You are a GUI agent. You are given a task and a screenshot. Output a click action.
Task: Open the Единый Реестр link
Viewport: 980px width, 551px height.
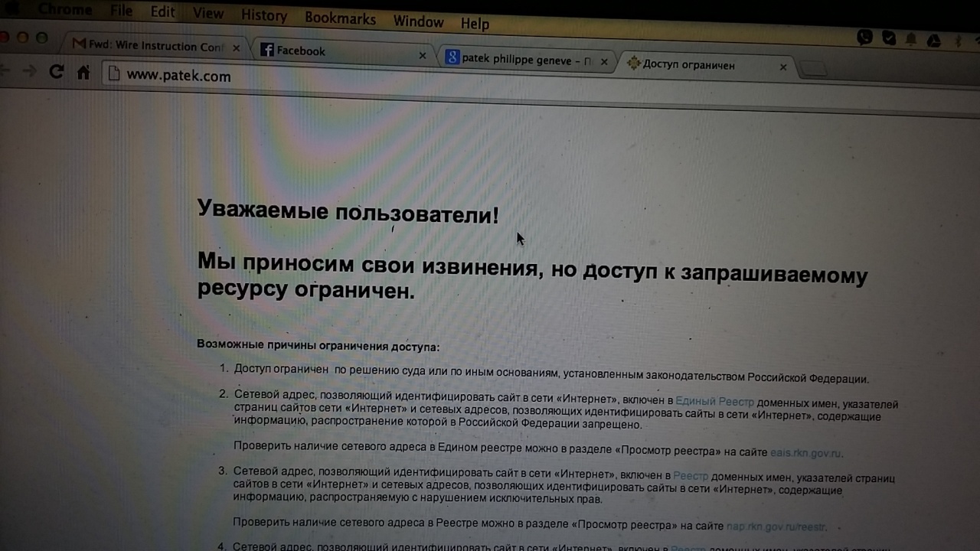tap(714, 401)
